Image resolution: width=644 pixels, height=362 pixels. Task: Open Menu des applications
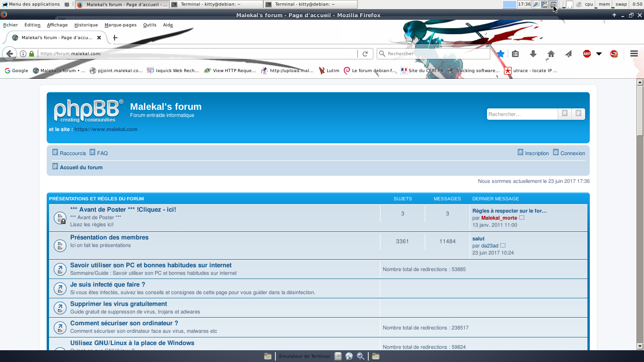coord(31,4)
